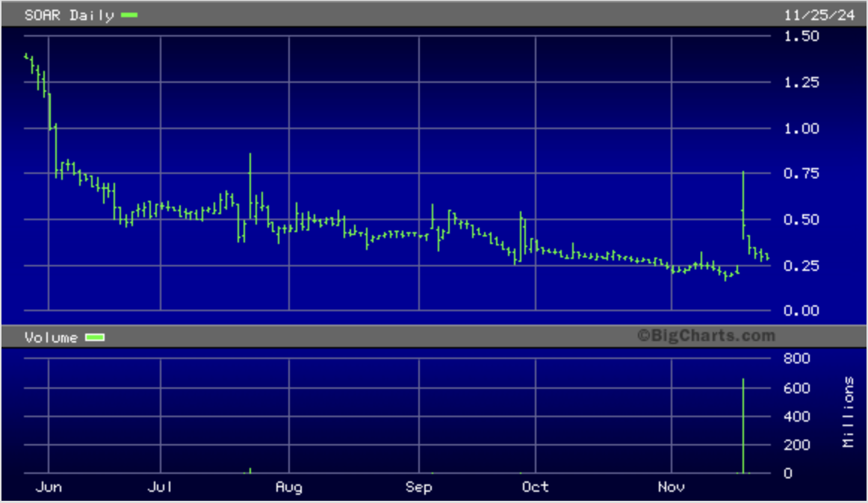Click the Volume panel header label

[51, 337]
